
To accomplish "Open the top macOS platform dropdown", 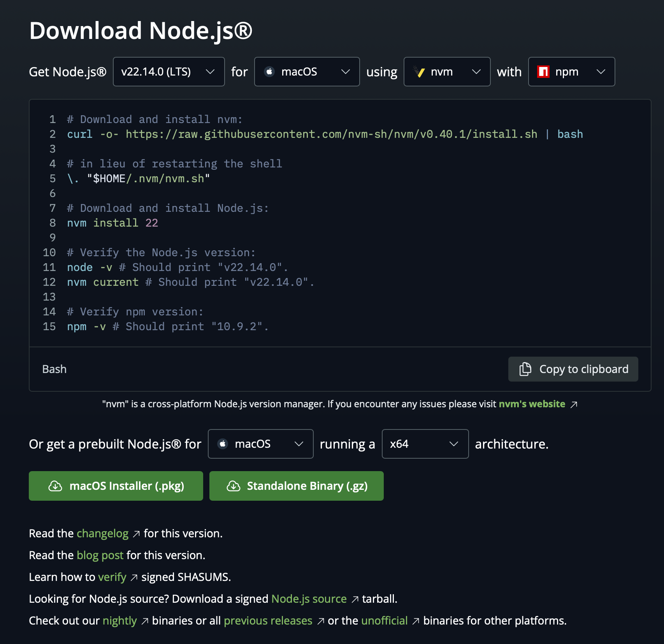I will point(307,72).
